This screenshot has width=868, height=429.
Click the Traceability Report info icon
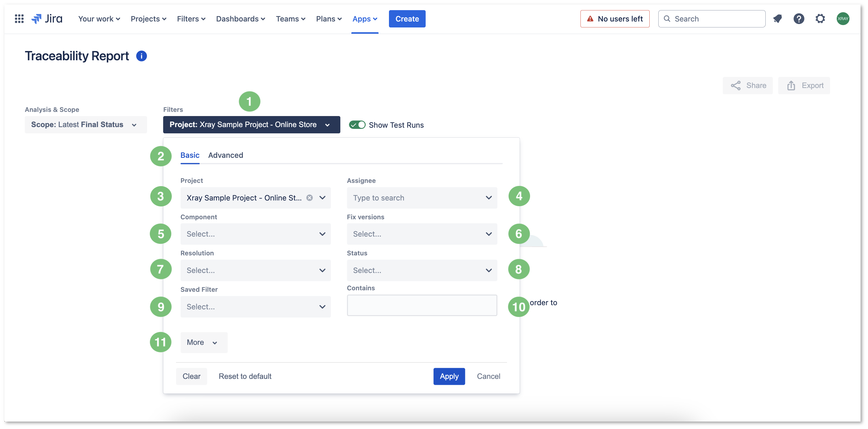click(x=141, y=56)
